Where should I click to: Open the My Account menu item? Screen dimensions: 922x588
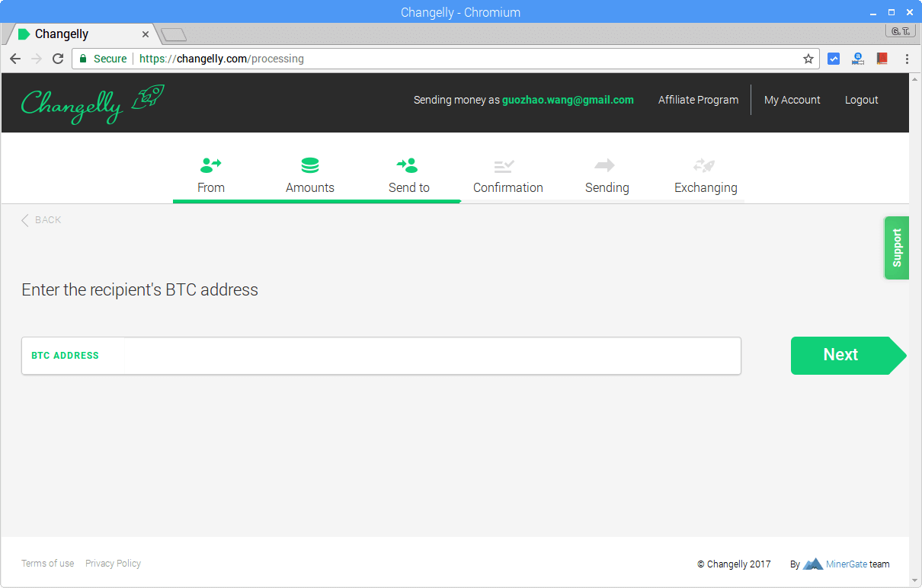[792, 100]
